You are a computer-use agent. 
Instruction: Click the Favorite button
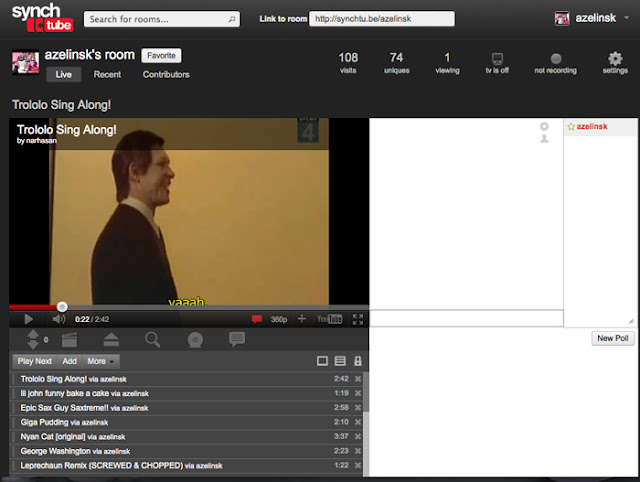(x=161, y=56)
